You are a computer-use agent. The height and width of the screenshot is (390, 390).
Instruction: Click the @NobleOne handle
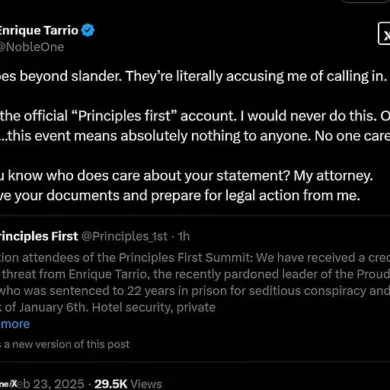pyautogui.click(x=32, y=47)
